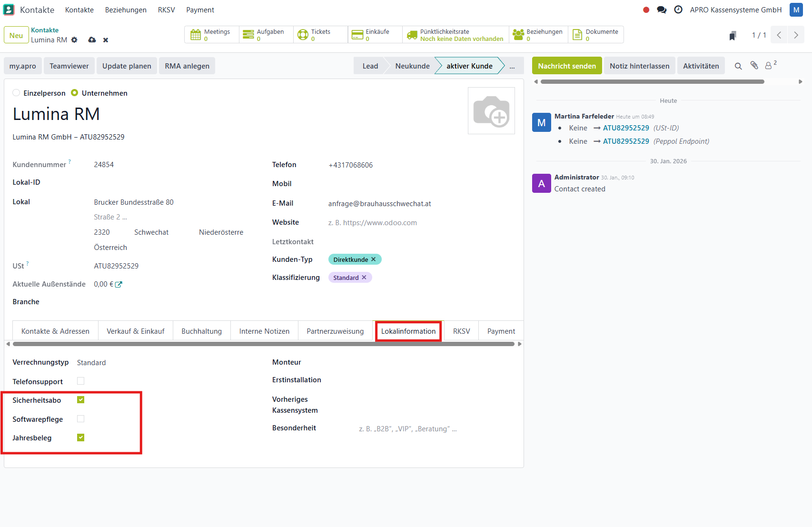Expand the more stages ellipsis in status bar
Viewport: 812px width, 527px height.
[x=512, y=66]
